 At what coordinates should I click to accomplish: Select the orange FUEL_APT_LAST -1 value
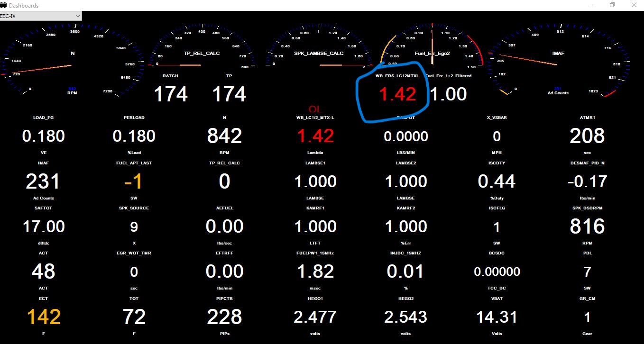pos(134,181)
